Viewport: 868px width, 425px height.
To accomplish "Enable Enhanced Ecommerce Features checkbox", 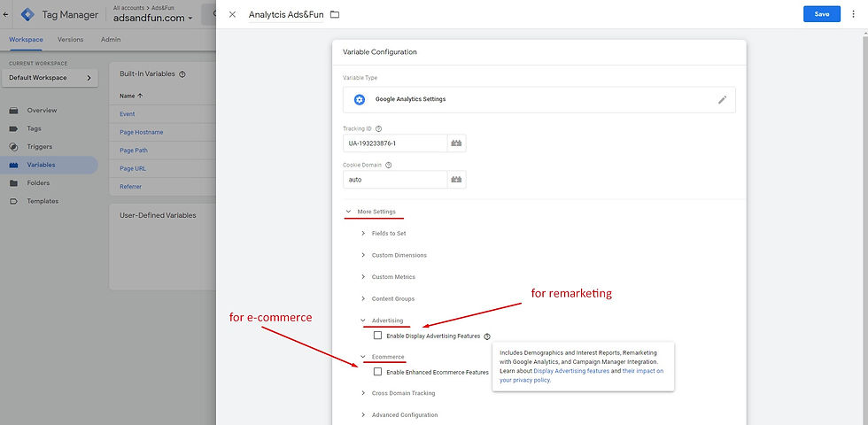I will (377, 372).
